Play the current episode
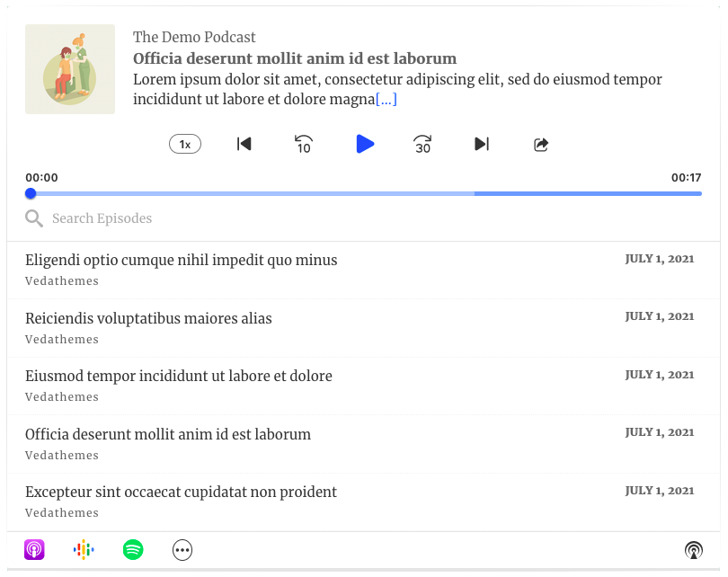The image size is (728, 577). [x=365, y=144]
